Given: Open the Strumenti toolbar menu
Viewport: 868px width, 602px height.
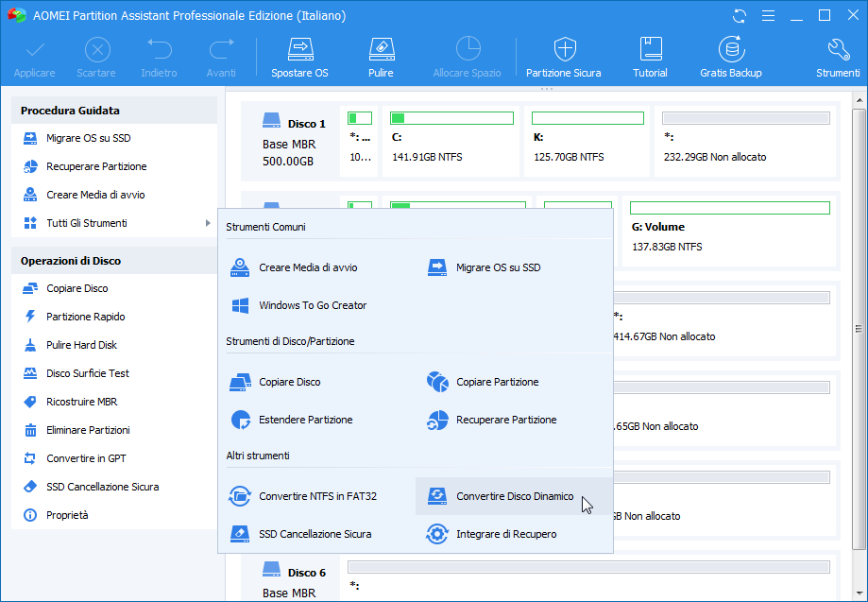Looking at the screenshot, I should [x=838, y=58].
